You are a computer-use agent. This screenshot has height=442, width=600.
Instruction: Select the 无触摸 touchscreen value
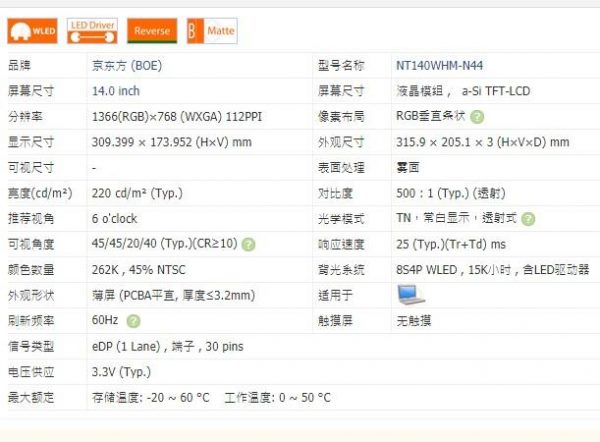(414, 321)
